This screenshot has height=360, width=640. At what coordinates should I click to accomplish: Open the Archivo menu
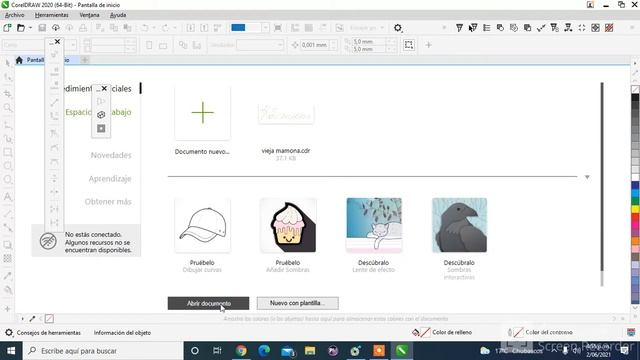point(15,15)
